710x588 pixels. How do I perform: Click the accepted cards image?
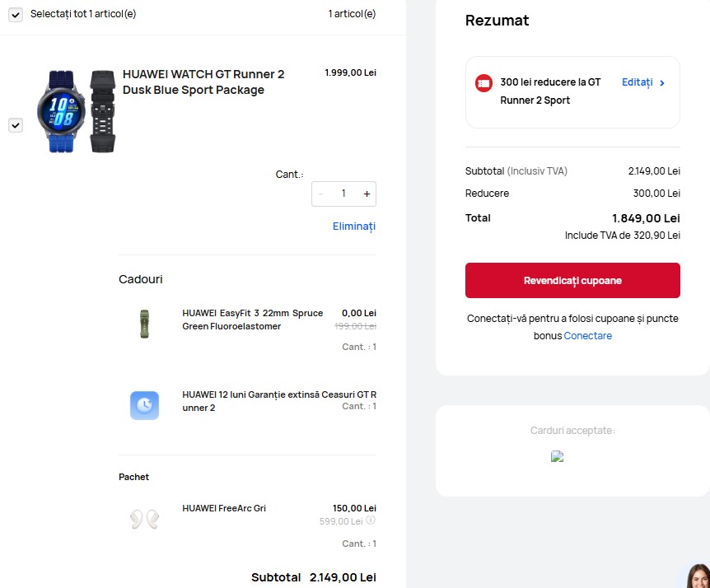(x=558, y=456)
